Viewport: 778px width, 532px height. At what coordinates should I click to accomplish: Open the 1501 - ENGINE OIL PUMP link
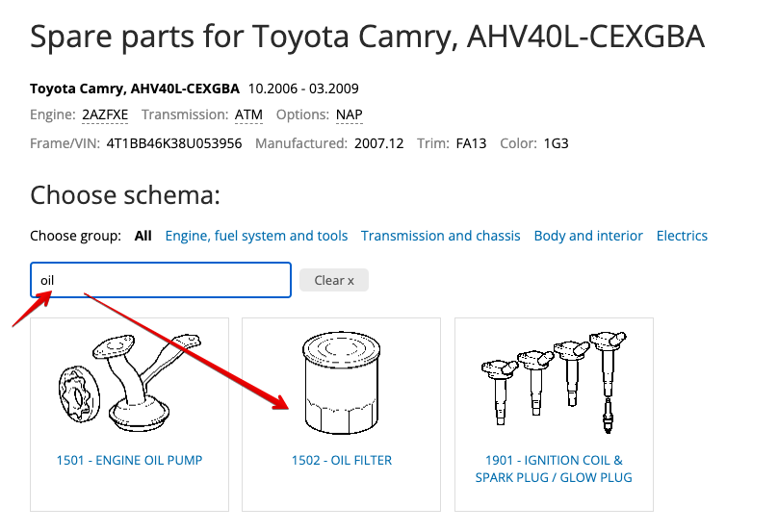click(129, 460)
